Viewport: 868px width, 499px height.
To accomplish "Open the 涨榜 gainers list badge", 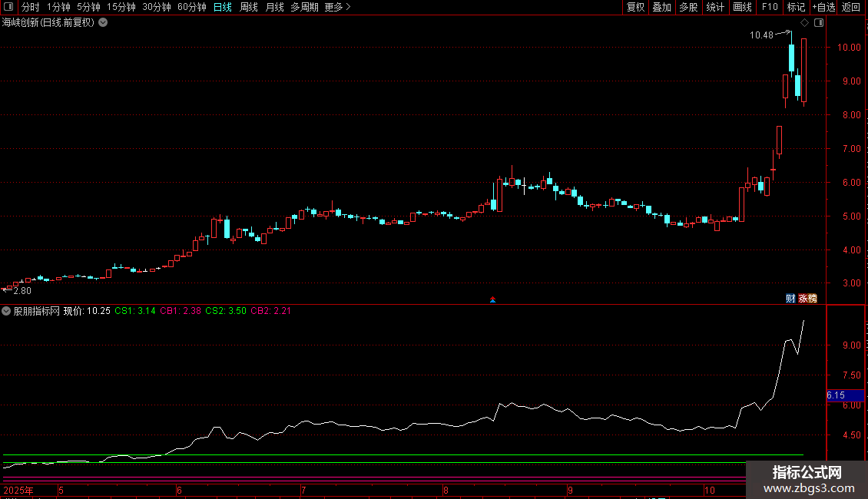I will point(807,299).
